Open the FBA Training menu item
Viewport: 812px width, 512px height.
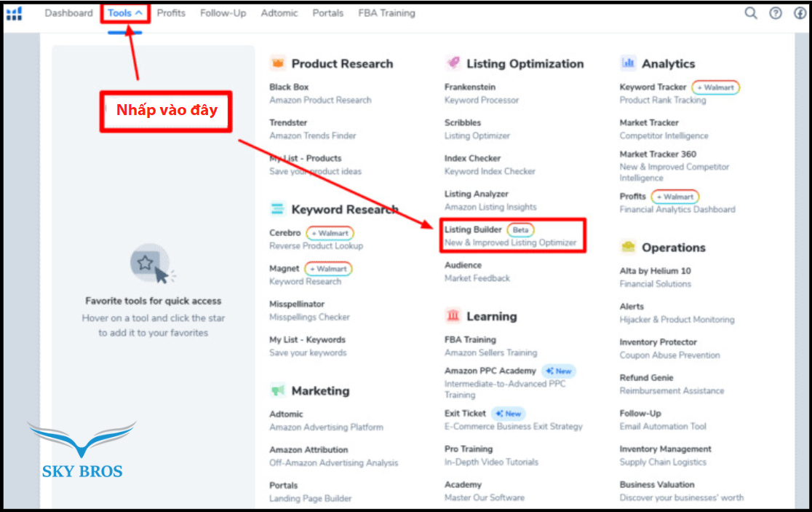386,13
